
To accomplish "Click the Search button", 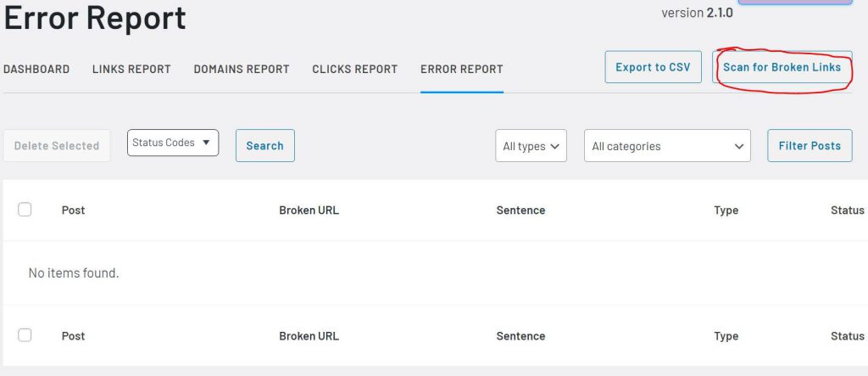I will (x=264, y=145).
